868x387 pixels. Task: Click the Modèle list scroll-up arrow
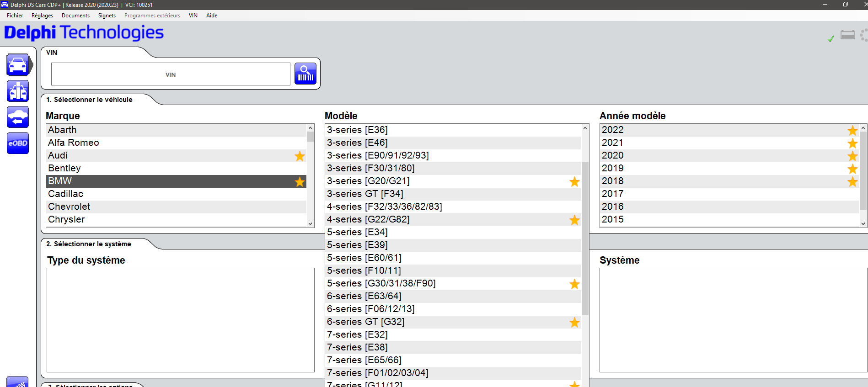(x=585, y=128)
